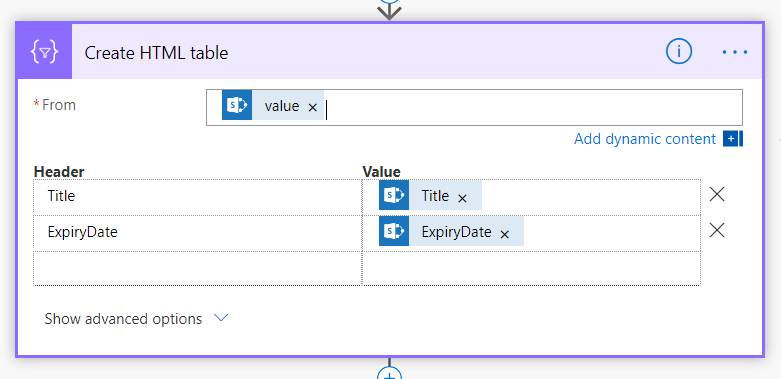Insert a new step with the plus below the card
This screenshot has width=781, height=379.
pyautogui.click(x=390, y=373)
